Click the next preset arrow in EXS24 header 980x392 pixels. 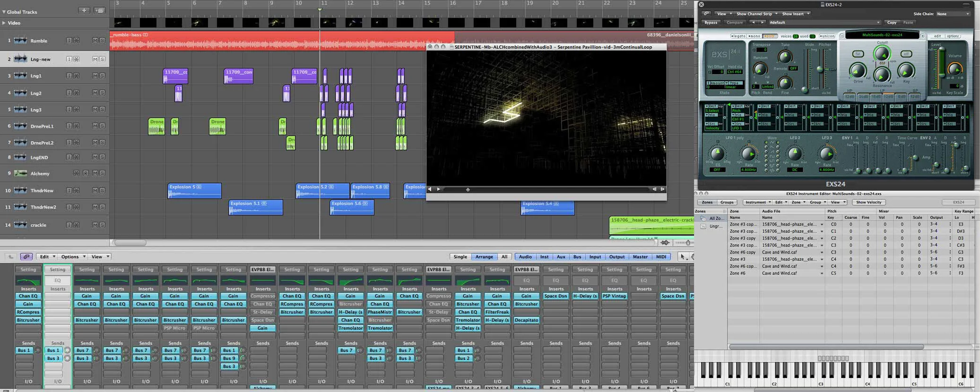point(762,22)
